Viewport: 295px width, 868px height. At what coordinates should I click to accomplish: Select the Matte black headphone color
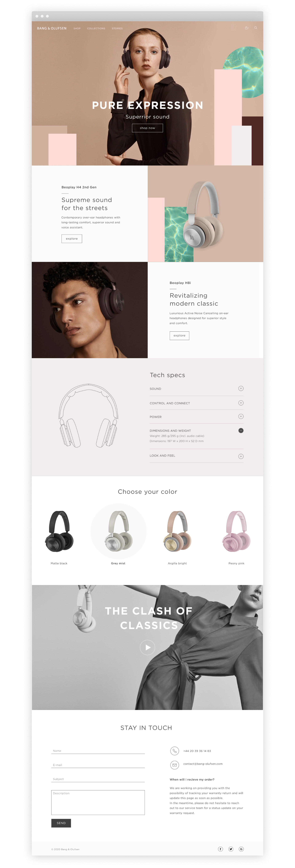pos(59,536)
